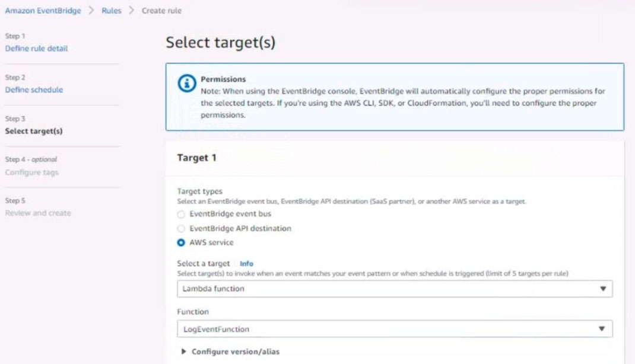Open the LogEventFunction function dropdown
635x364 pixels.
pos(394,329)
